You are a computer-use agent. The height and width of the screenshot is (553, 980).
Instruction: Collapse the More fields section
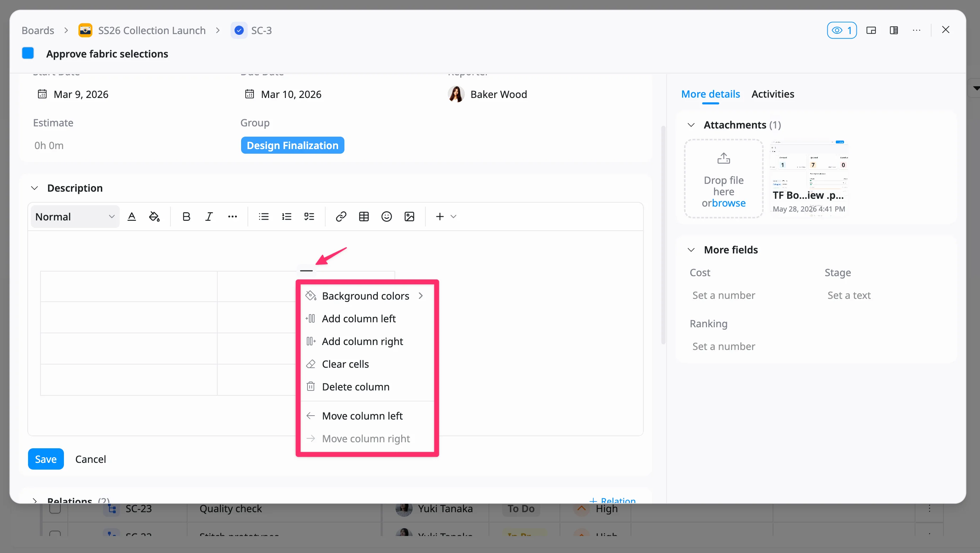691,250
